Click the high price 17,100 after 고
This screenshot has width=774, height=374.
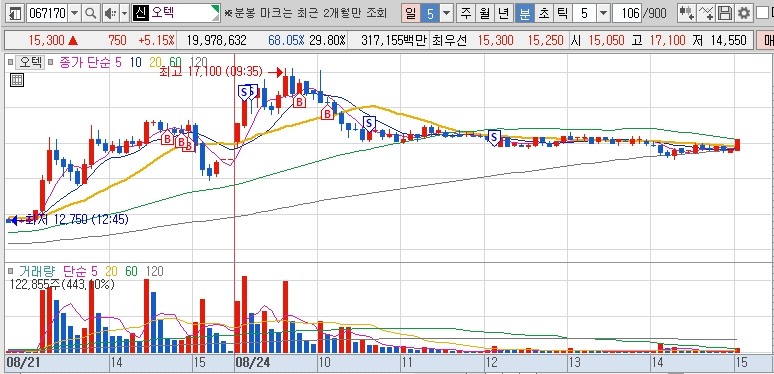668,40
